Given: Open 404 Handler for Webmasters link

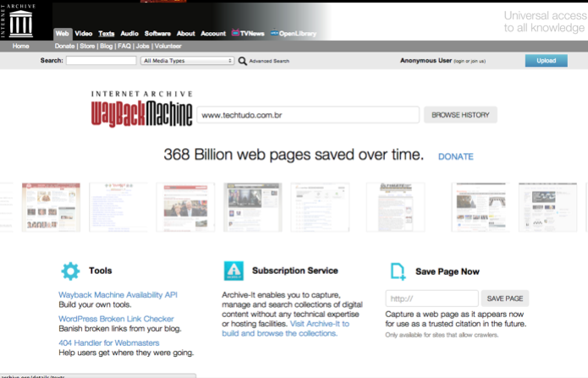Looking at the screenshot, I should click(109, 342).
